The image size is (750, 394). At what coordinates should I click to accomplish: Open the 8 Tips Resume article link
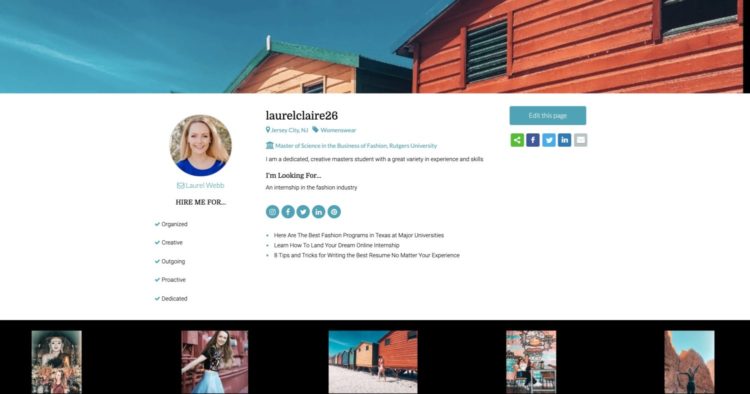click(x=366, y=255)
